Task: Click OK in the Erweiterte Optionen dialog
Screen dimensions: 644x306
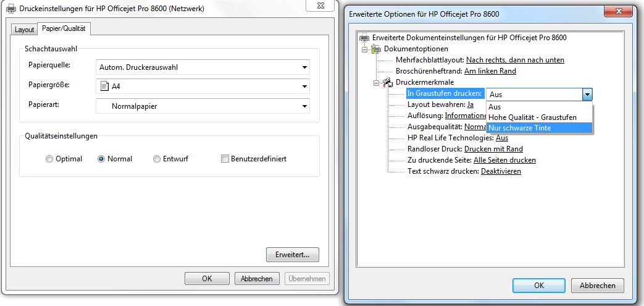Action: pos(539,286)
